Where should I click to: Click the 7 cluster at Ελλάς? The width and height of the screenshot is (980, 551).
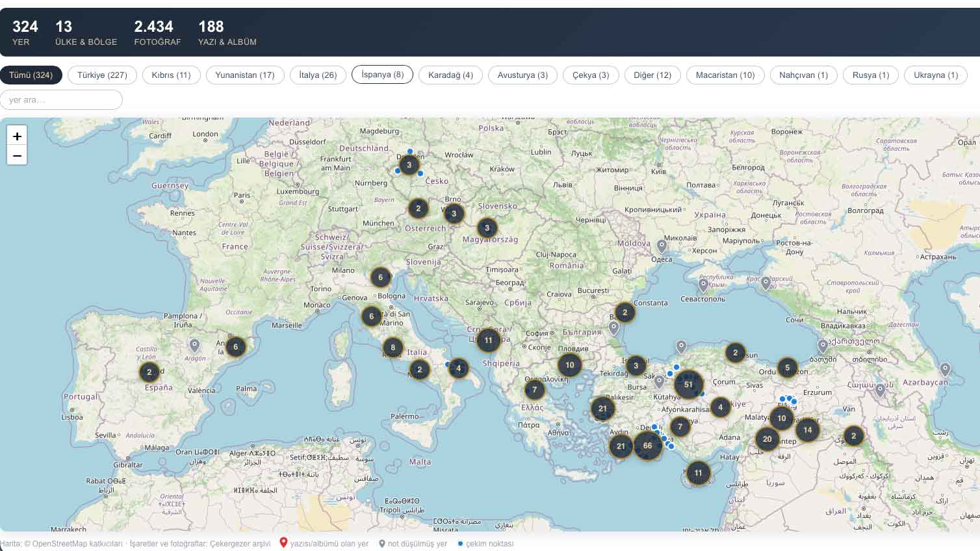[x=534, y=390]
